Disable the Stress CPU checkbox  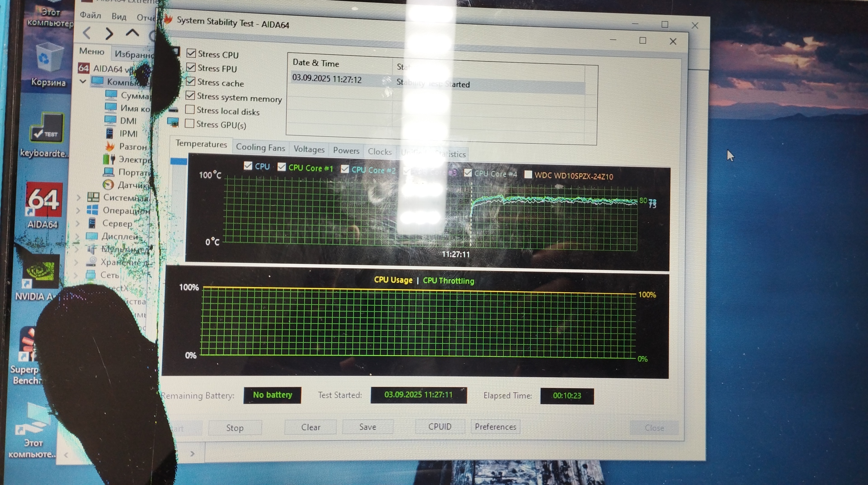pos(191,53)
